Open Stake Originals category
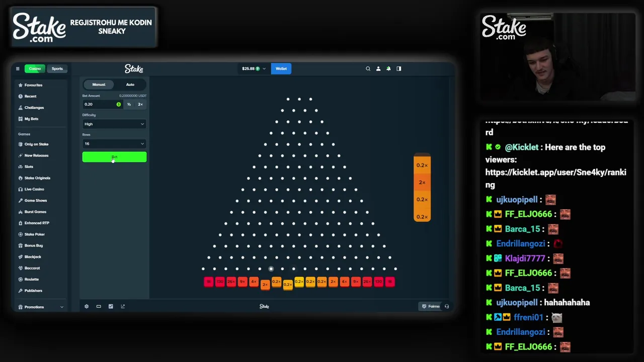644x362 pixels. coord(34,178)
